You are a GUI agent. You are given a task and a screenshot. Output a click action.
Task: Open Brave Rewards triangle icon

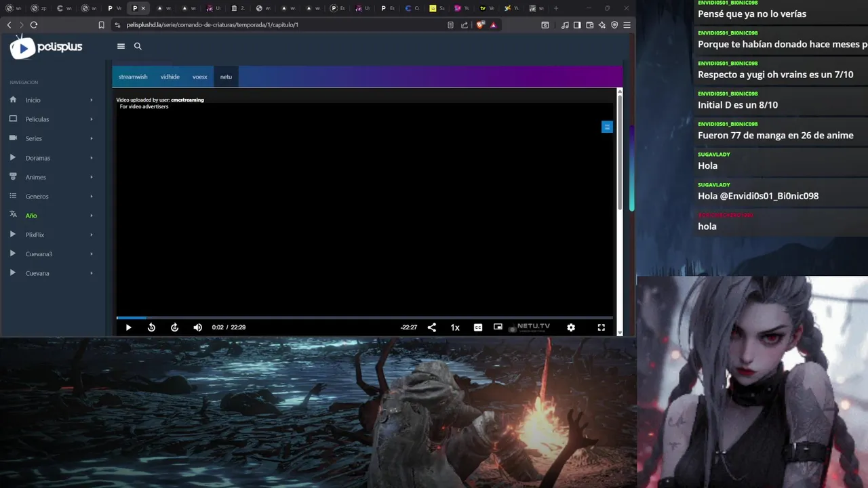[x=493, y=25]
